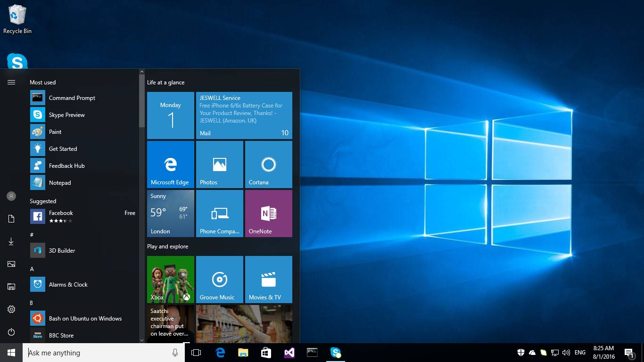This screenshot has height=362, width=644.
Task: Open Downloads folder from Start sidebar
Action: (x=11, y=241)
